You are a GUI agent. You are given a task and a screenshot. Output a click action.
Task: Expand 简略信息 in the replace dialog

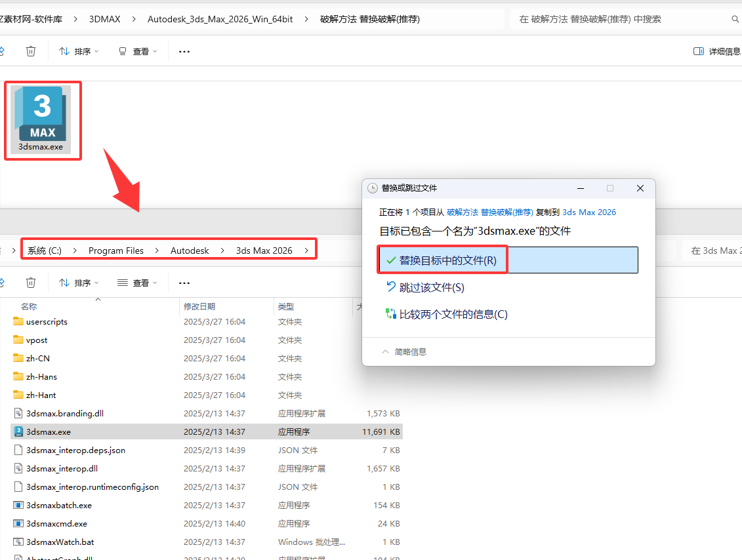tap(405, 352)
